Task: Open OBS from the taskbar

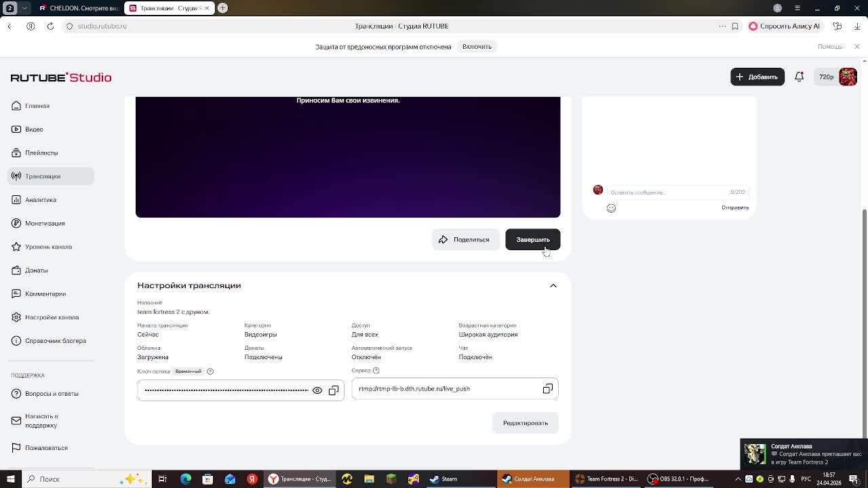Action: [678, 479]
